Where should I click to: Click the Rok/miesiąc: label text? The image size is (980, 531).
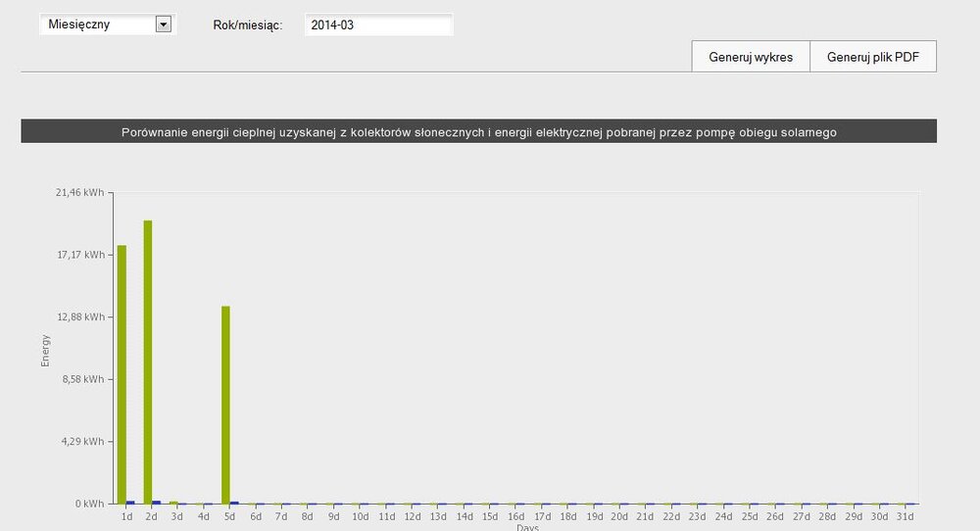[x=247, y=24]
